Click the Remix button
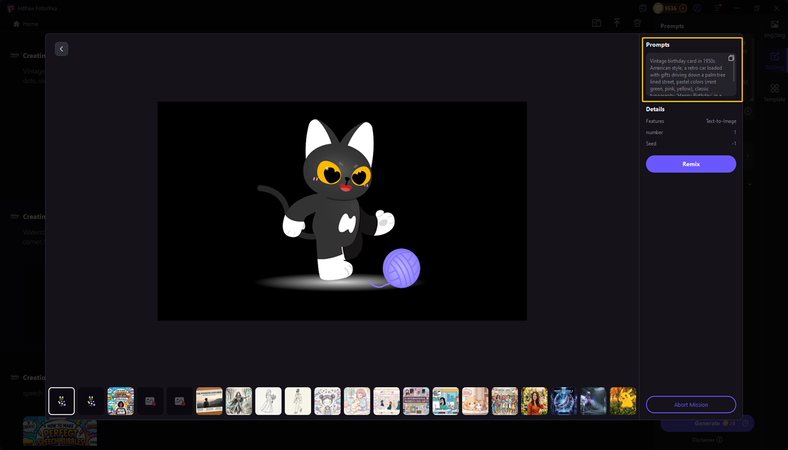The height and width of the screenshot is (450, 788). pyautogui.click(x=691, y=164)
